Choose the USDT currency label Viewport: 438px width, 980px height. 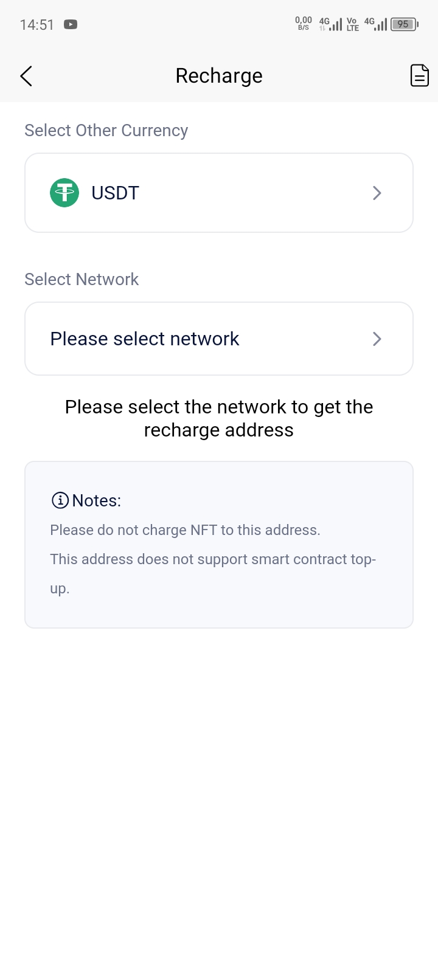[116, 193]
